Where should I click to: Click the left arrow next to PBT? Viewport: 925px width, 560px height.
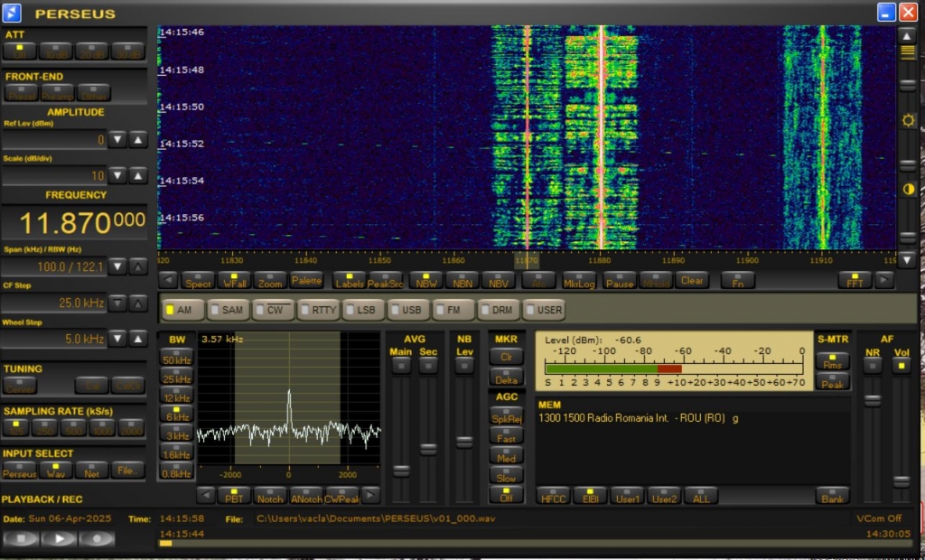(x=205, y=495)
